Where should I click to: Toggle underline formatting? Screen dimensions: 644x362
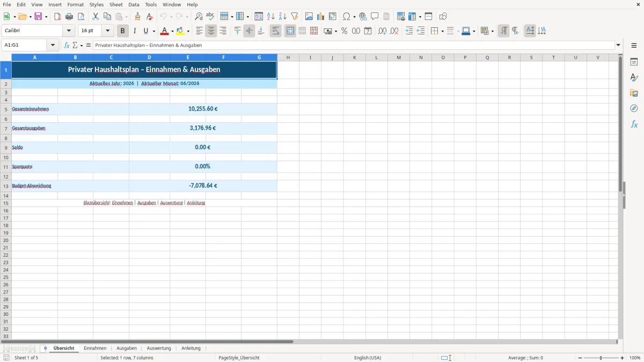click(146, 31)
